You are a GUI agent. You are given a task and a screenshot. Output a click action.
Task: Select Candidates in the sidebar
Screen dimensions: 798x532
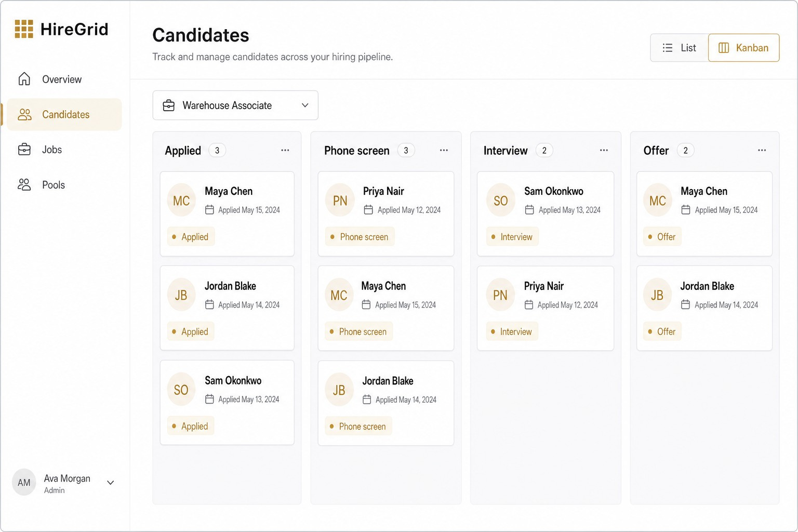[64, 114]
